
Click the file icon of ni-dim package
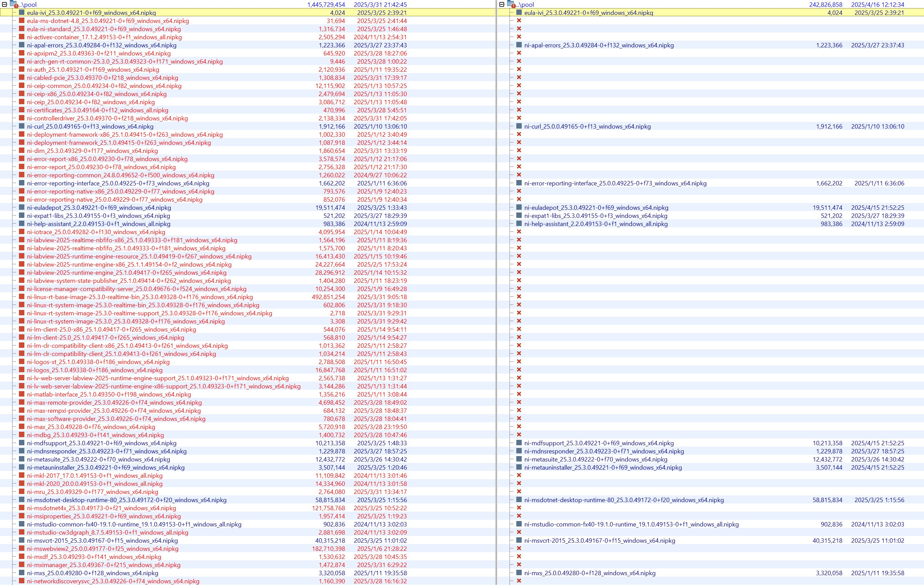[x=22, y=151]
